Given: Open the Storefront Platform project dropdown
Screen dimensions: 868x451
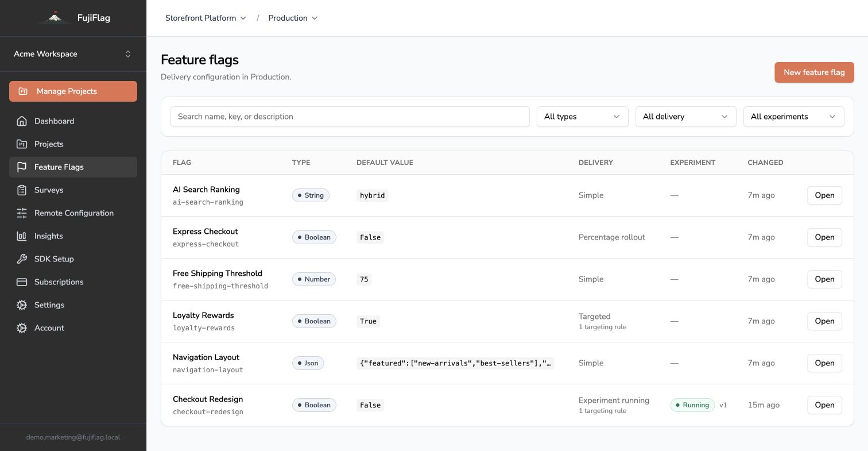Looking at the screenshot, I should pyautogui.click(x=206, y=18).
